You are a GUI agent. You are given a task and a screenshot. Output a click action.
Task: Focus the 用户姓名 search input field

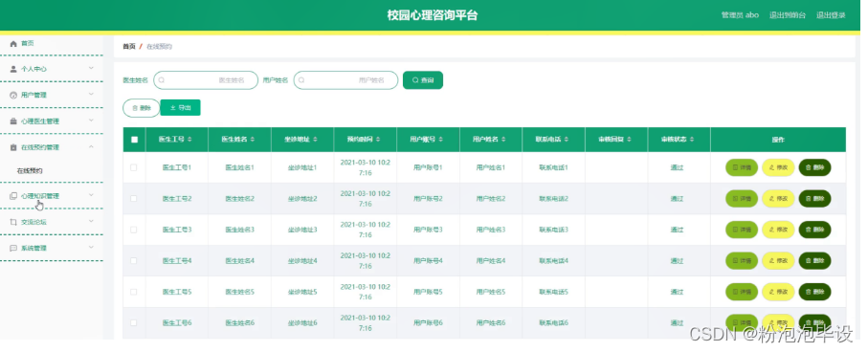pos(346,80)
